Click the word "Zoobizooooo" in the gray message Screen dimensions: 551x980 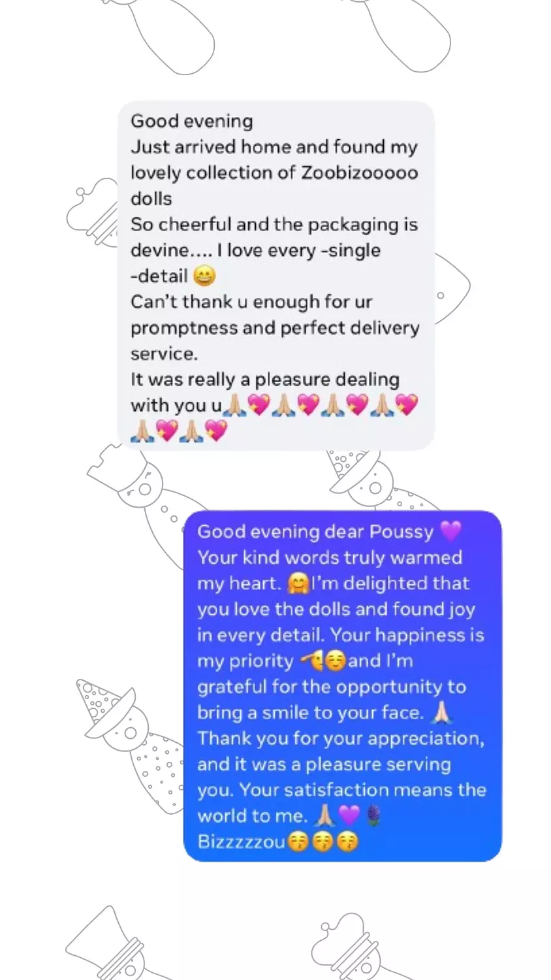[359, 173]
